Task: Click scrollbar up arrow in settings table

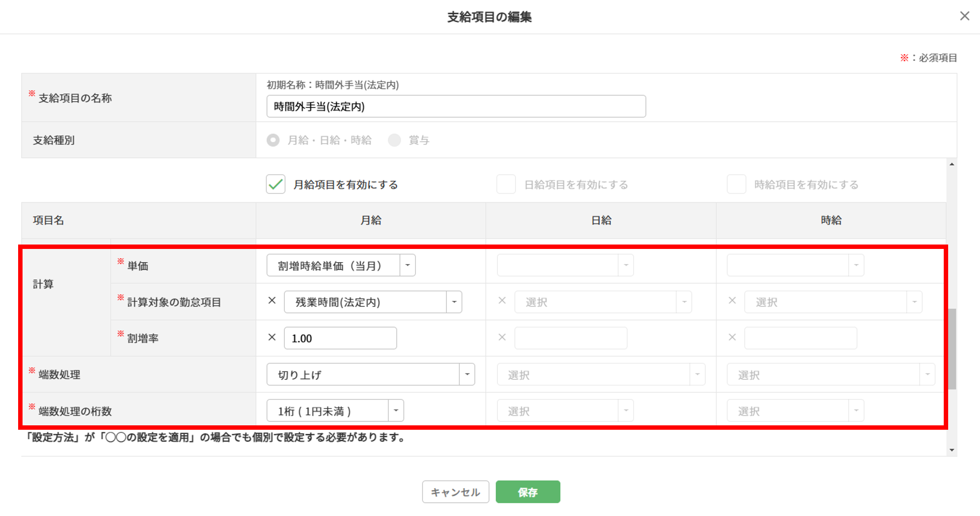Action: click(x=952, y=164)
